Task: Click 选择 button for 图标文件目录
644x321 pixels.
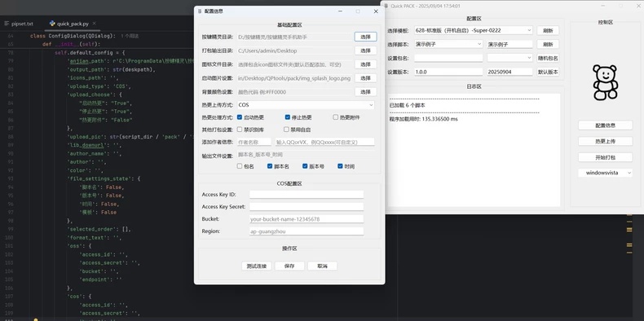Action: (x=365, y=64)
